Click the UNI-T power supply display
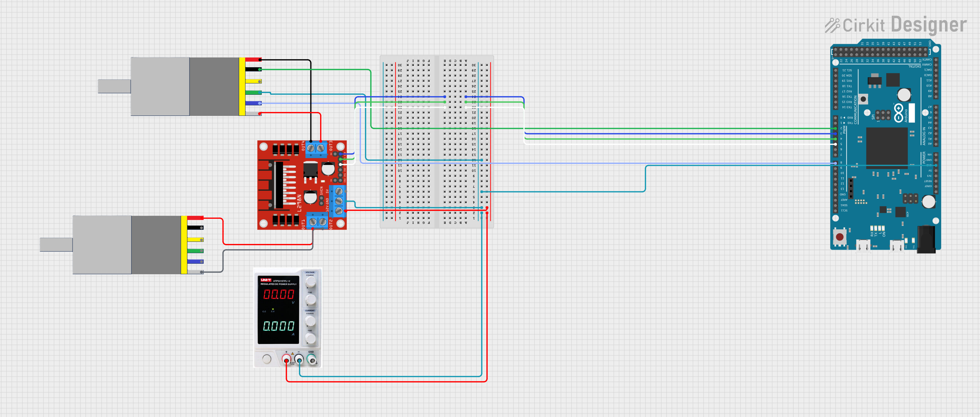The image size is (980, 417). pos(278,310)
